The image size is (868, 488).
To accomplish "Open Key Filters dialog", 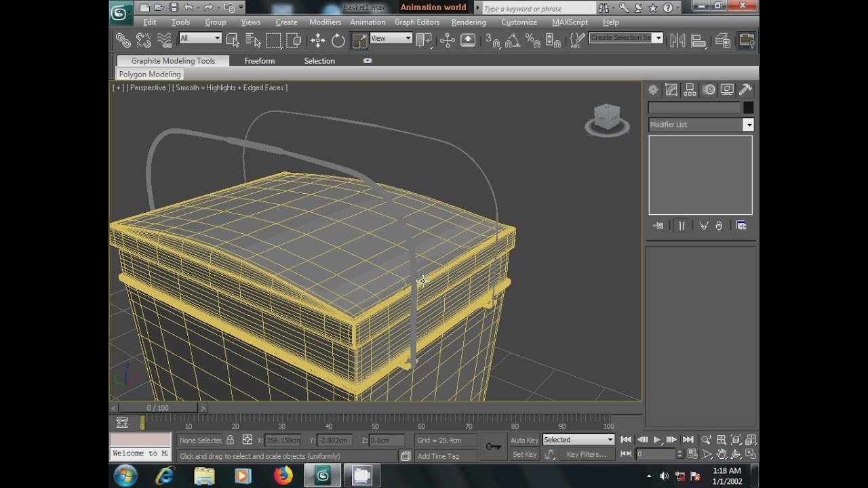I will pyautogui.click(x=587, y=455).
